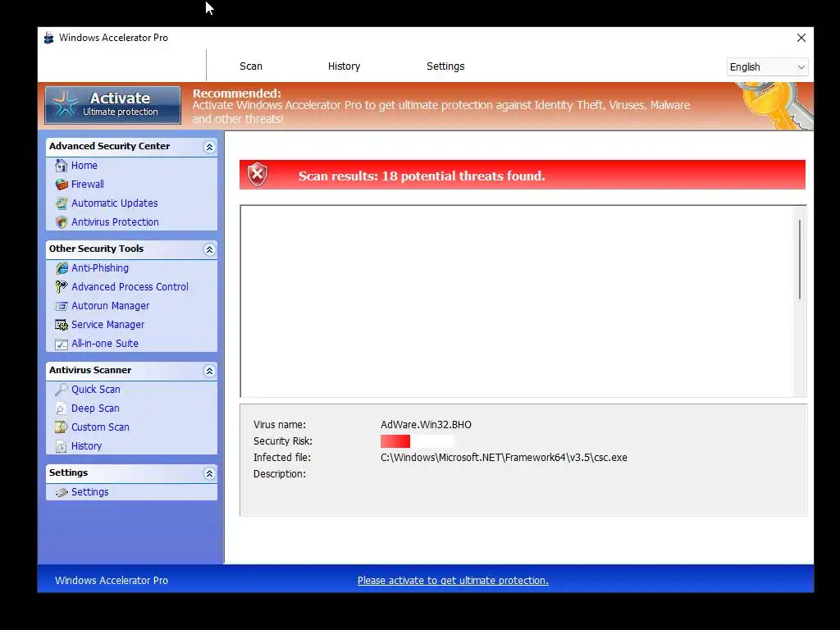
Task: Open Settings link in sidebar panel
Action: click(x=90, y=492)
